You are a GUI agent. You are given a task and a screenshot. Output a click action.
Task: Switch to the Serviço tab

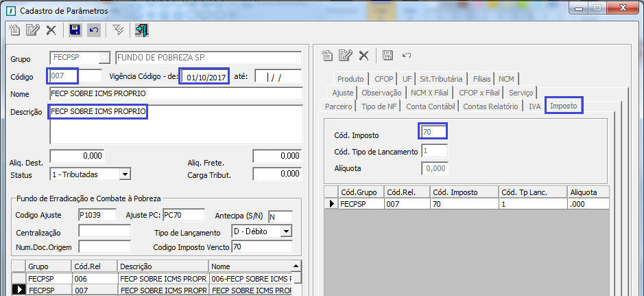[521, 93]
